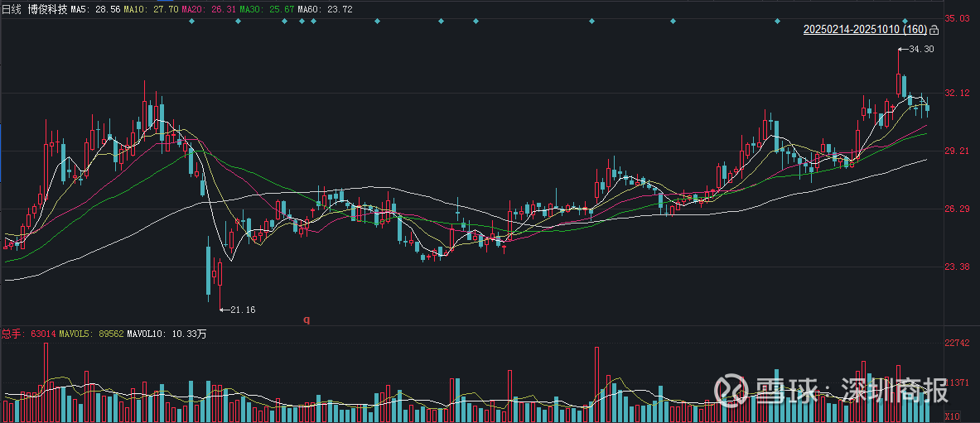Click the diamond marker above the 34.30 peak
The height and width of the screenshot is (423, 980).
coord(905,21)
